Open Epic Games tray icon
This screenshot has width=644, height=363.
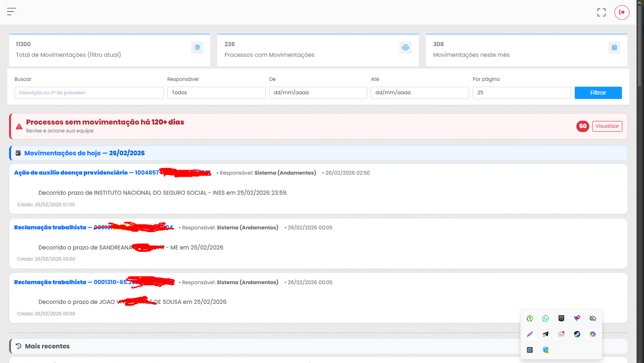coord(561,318)
